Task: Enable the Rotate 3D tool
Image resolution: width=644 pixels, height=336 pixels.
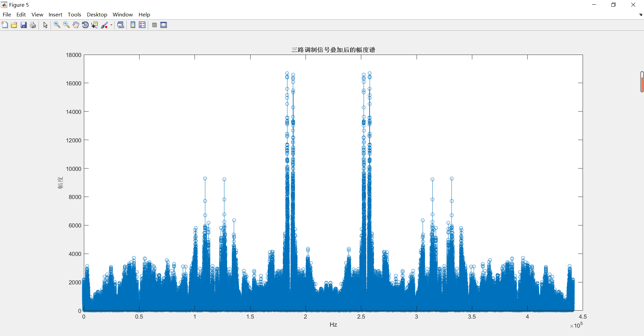Action: [x=85, y=25]
